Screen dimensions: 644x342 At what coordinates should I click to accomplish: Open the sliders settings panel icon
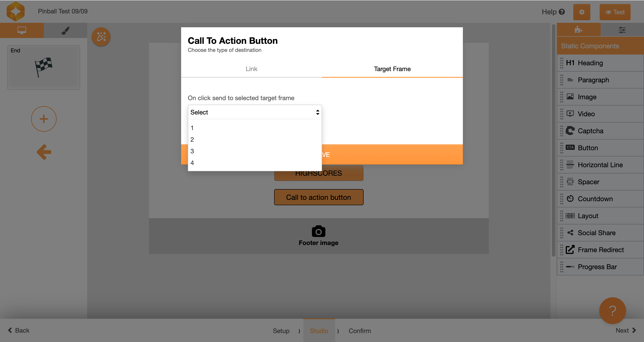[x=622, y=30]
